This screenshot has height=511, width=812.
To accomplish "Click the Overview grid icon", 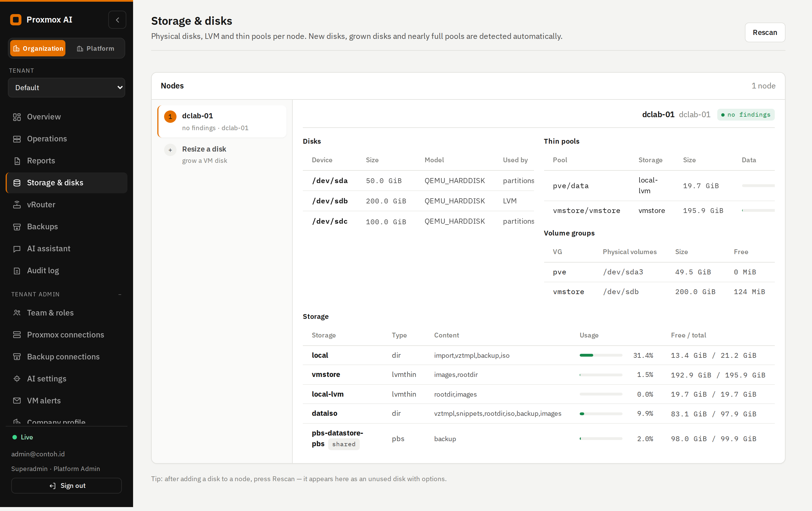I will point(17,117).
